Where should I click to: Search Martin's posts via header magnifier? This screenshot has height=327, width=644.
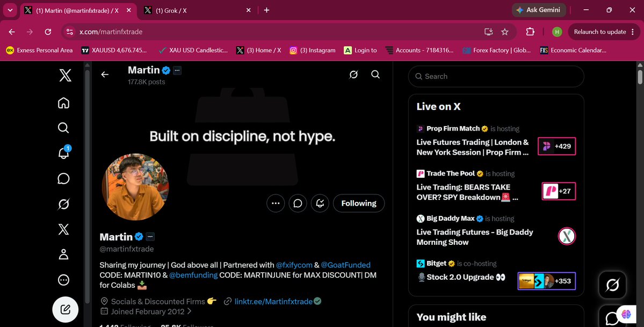[x=375, y=74]
